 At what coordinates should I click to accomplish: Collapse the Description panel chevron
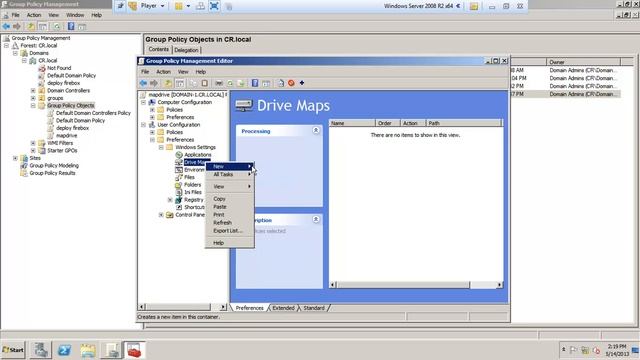[316, 220]
